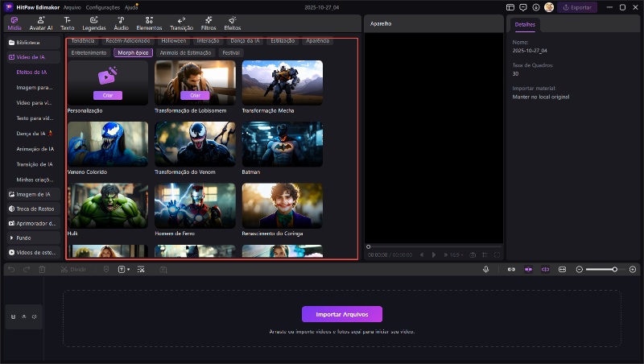Open the Filtros panel

tap(208, 23)
